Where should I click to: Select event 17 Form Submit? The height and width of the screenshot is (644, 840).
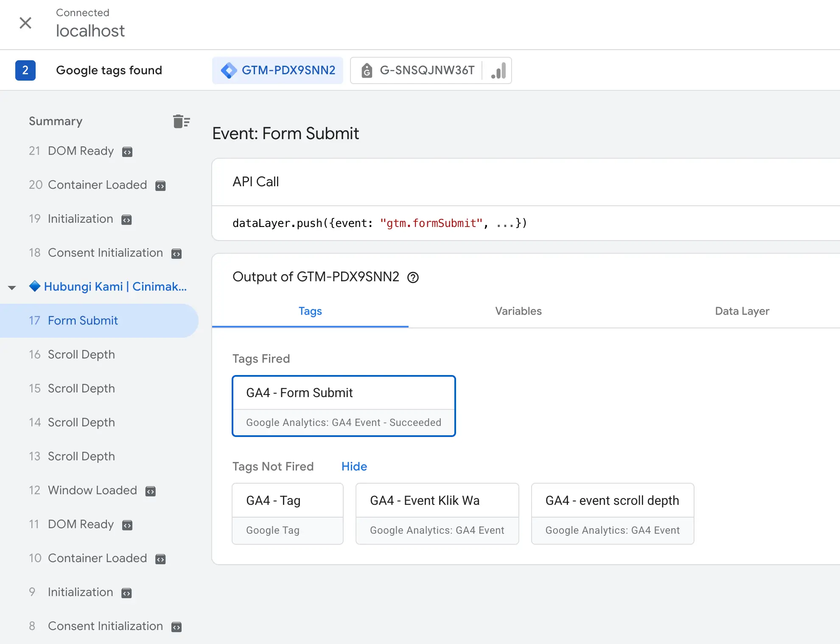[99, 321]
